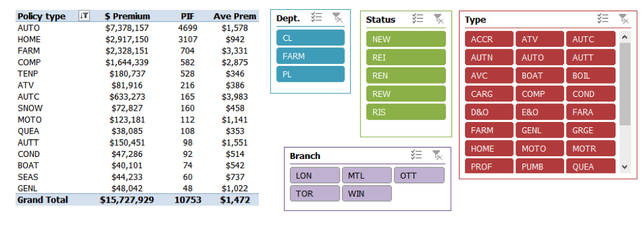Enable multi-select in the Branch slicer

(x=417, y=155)
